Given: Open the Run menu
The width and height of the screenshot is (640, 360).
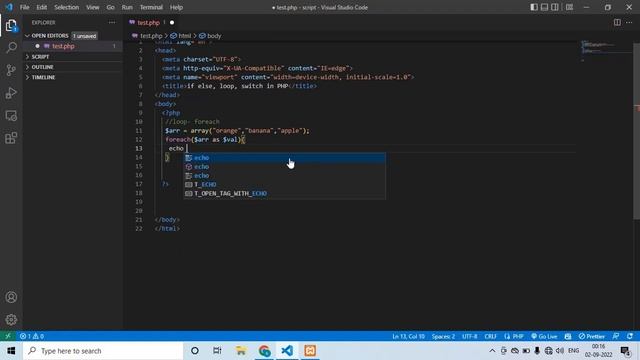Looking at the screenshot, I should 127,7.
